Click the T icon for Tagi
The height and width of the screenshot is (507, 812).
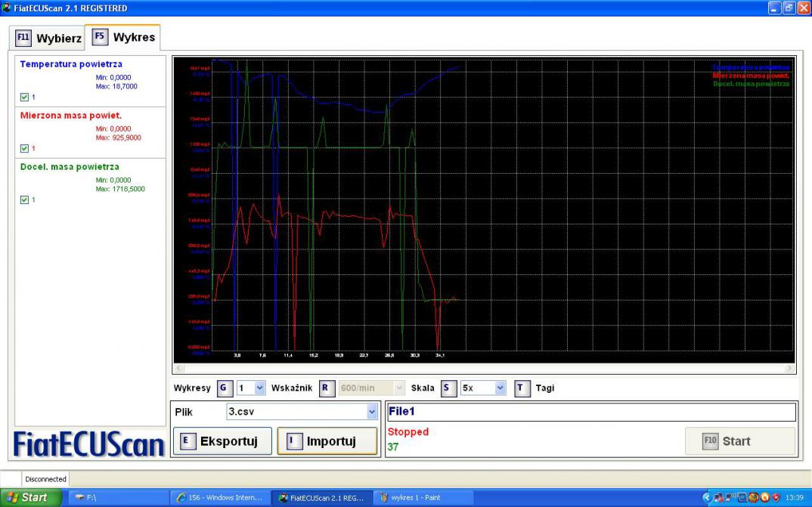click(x=522, y=388)
